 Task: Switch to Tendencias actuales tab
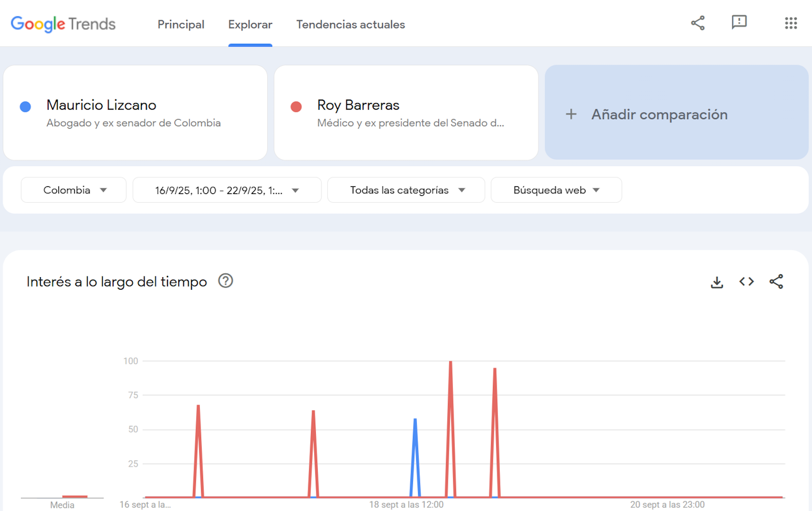pos(350,25)
